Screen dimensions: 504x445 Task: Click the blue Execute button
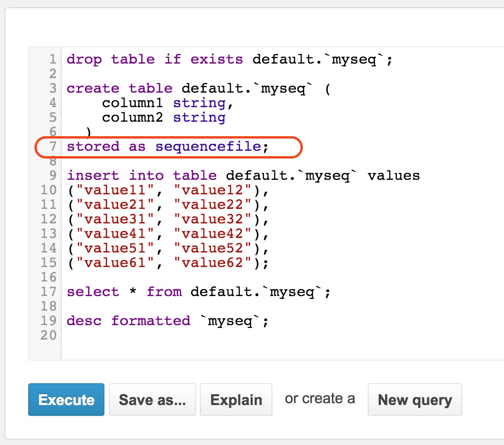66,400
